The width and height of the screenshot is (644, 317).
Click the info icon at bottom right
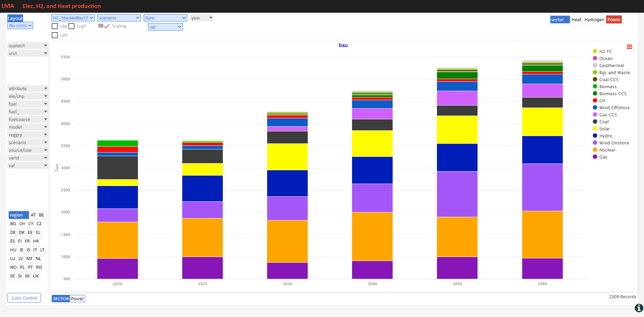[639, 308]
